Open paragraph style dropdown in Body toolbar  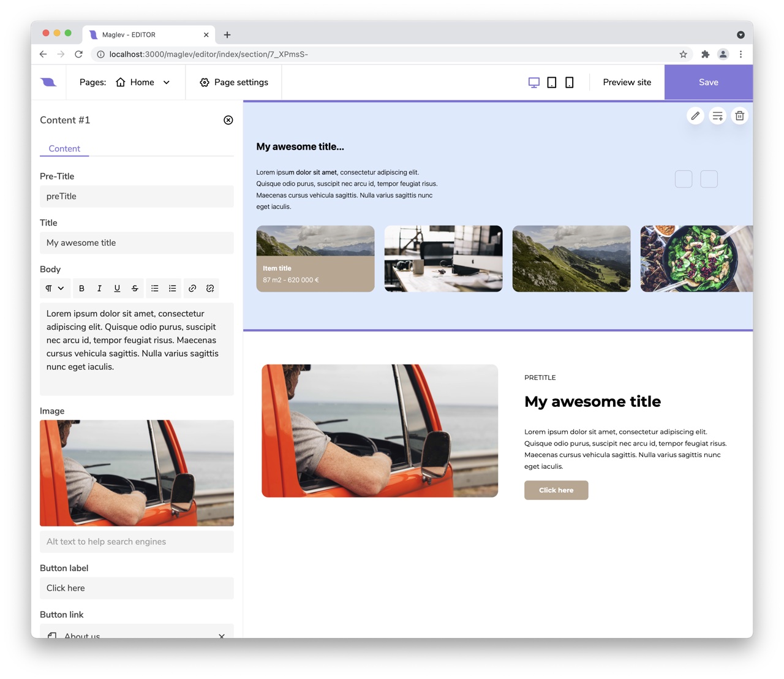pyautogui.click(x=55, y=288)
